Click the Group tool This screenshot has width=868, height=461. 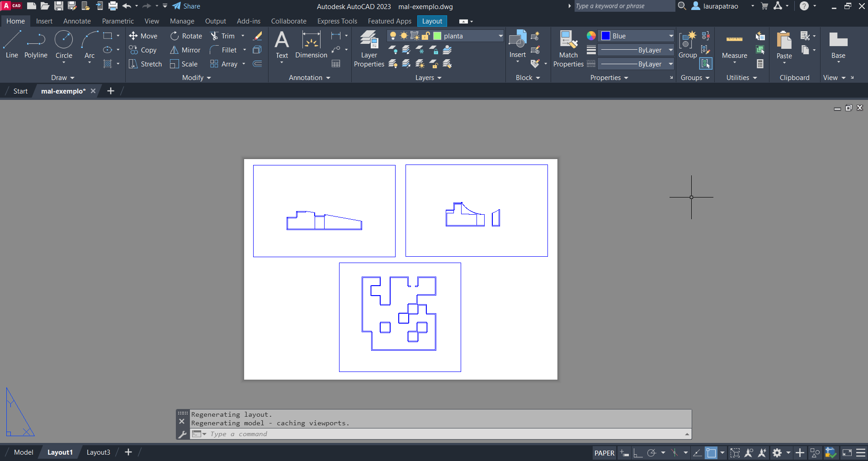click(x=688, y=45)
